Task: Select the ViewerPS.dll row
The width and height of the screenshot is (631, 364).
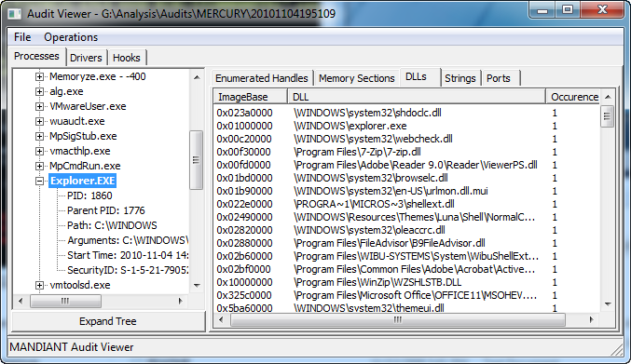Action: tap(406, 165)
